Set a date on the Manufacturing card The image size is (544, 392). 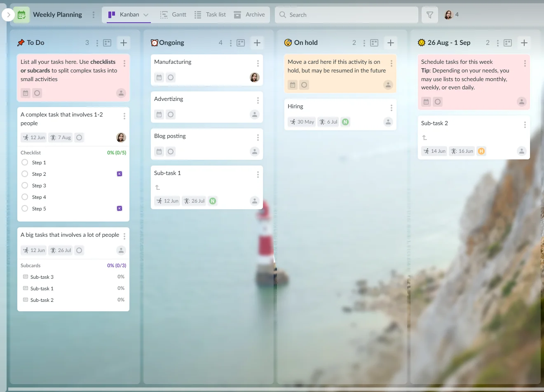tap(159, 77)
